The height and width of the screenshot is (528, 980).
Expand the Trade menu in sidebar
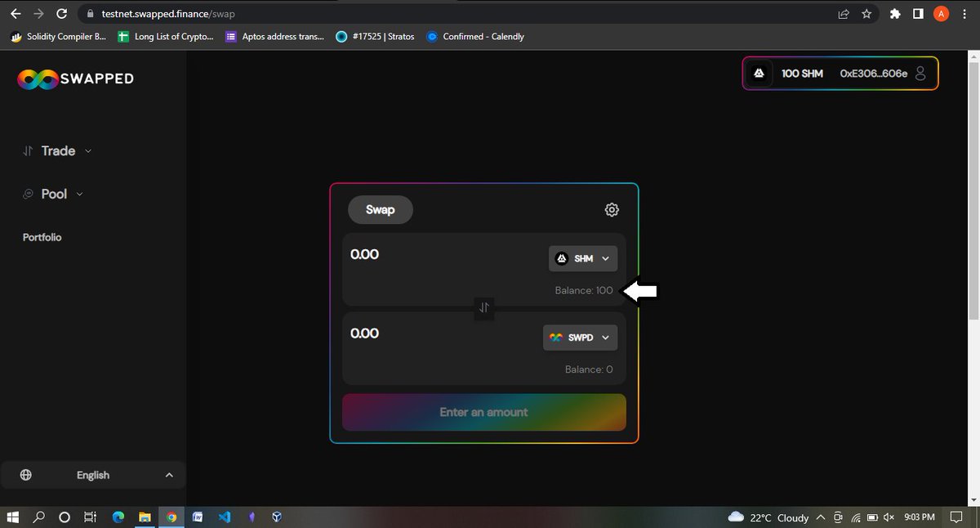point(57,150)
